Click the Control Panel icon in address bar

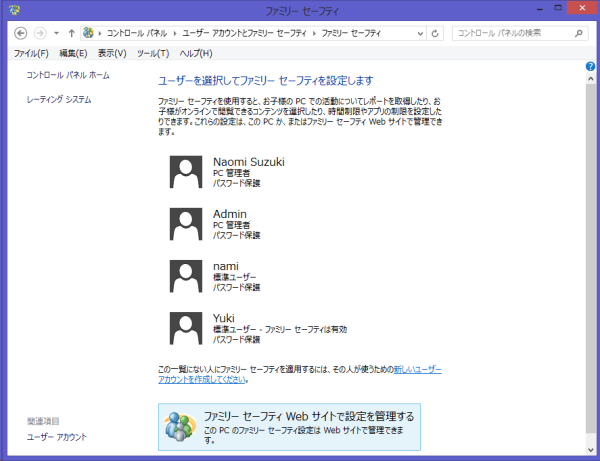click(88, 33)
